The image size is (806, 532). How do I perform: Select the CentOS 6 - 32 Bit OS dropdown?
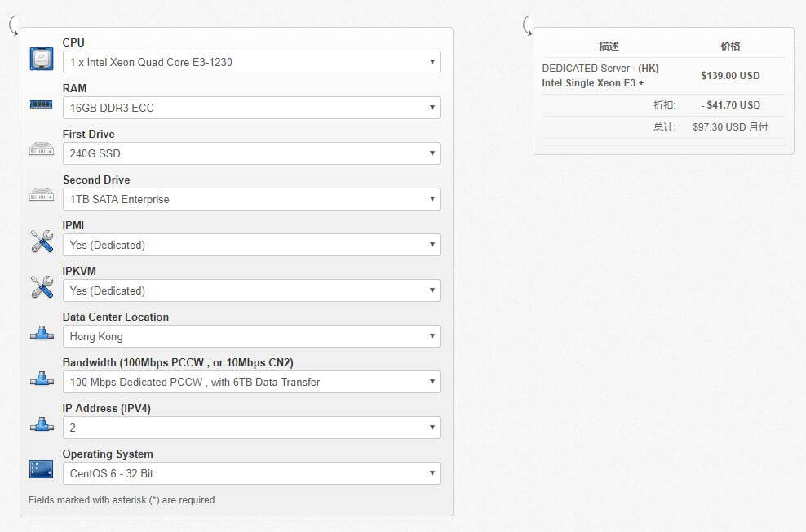[251, 473]
